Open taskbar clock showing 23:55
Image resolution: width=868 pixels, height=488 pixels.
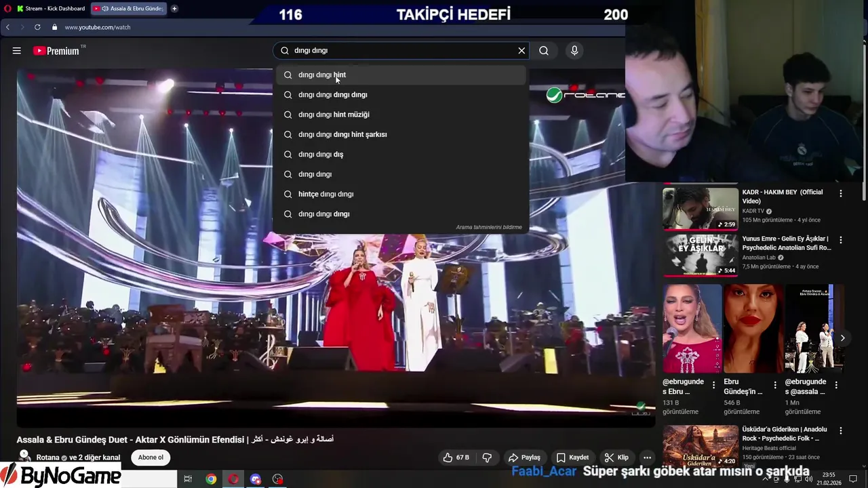(x=829, y=479)
